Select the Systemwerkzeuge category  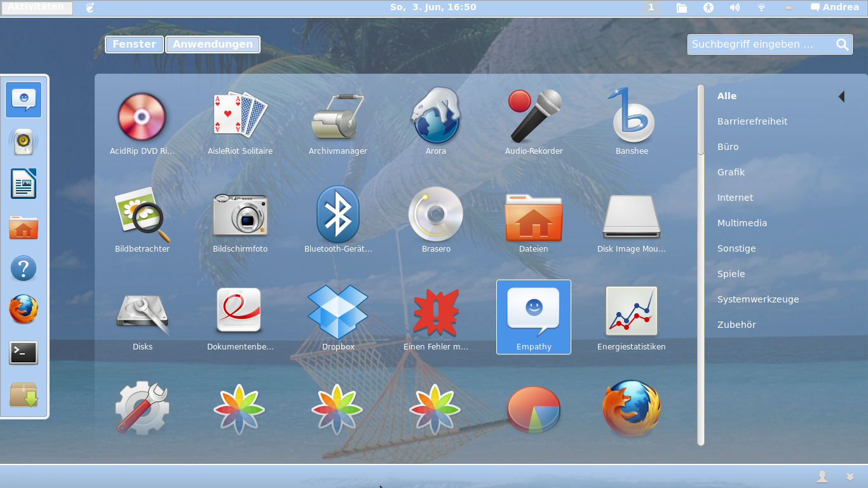758,299
